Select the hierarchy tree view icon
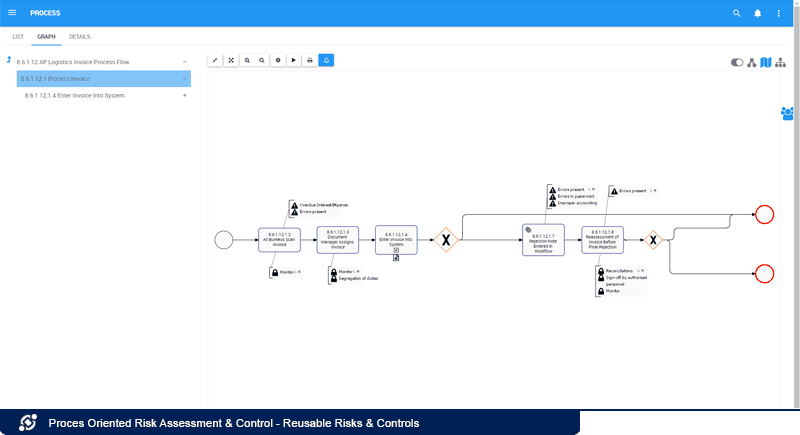This screenshot has width=800, height=435. (780, 62)
